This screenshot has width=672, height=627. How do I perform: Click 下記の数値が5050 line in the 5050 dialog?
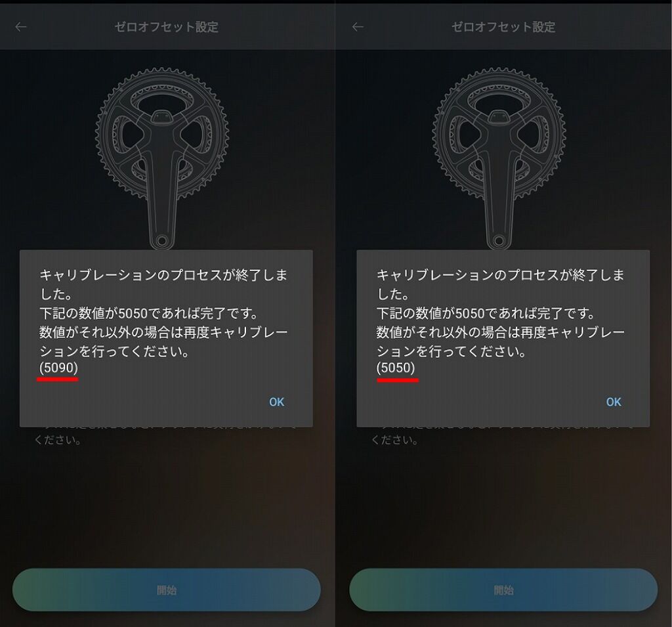tap(486, 314)
